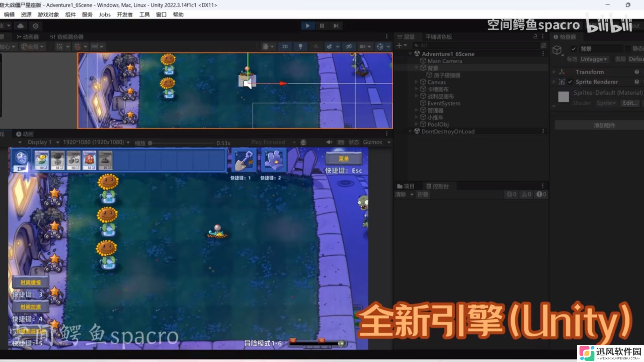The height and width of the screenshot is (362, 644).
Task: Open the 项目 Project tab
Action: (406, 186)
